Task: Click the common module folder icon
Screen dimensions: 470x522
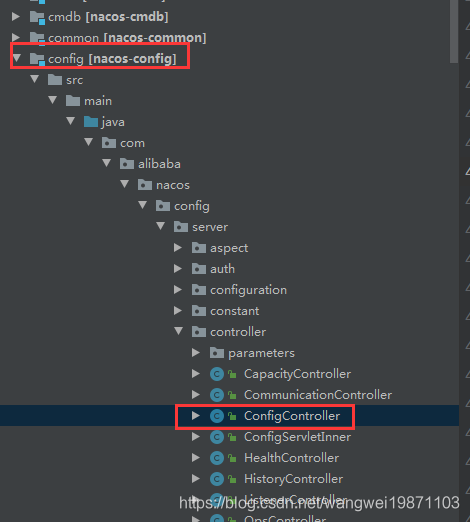Action: pyautogui.click(x=37, y=38)
